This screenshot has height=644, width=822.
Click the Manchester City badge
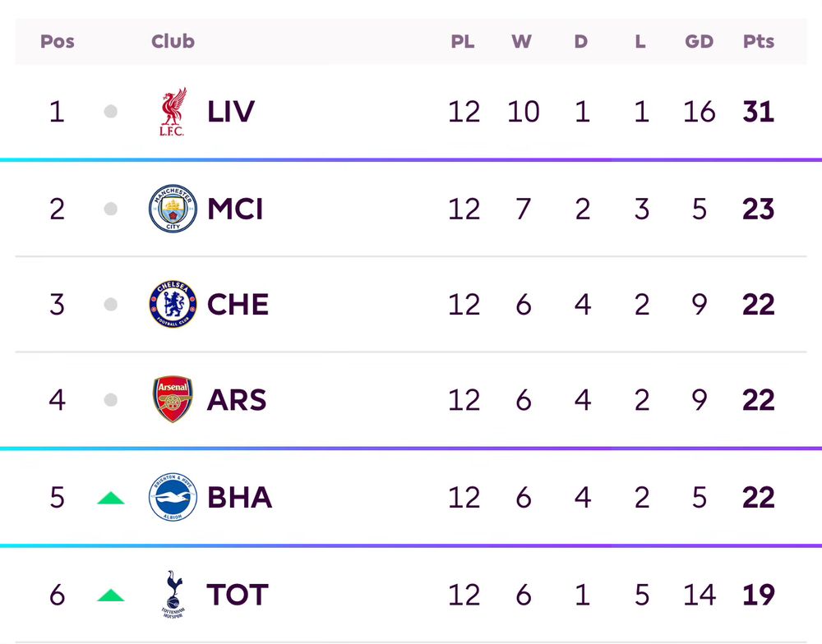tap(173, 209)
